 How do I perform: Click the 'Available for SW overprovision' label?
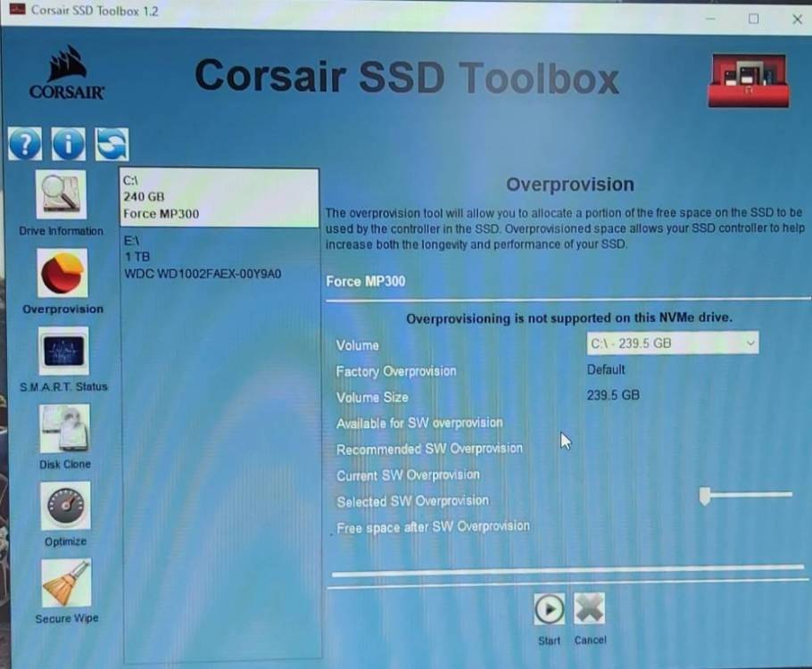click(x=419, y=423)
